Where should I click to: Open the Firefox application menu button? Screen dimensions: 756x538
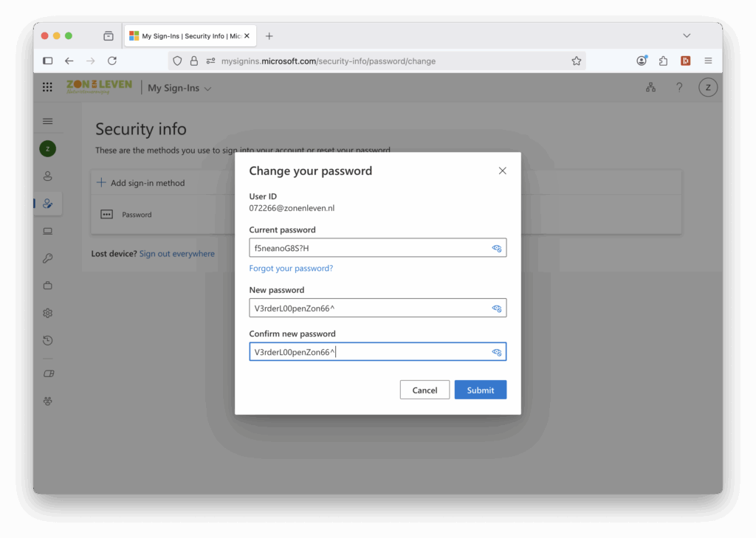pos(708,61)
